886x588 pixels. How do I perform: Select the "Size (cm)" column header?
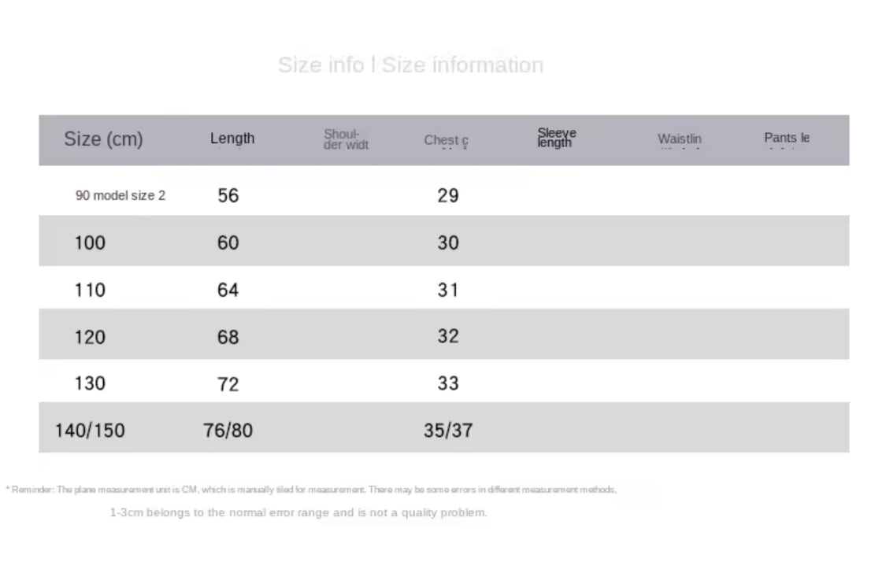[x=103, y=139]
